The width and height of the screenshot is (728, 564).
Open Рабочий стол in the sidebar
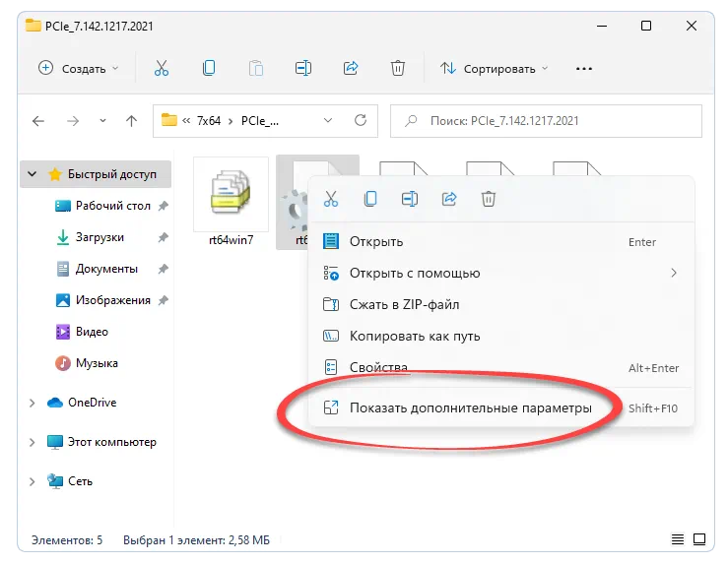(x=113, y=206)
